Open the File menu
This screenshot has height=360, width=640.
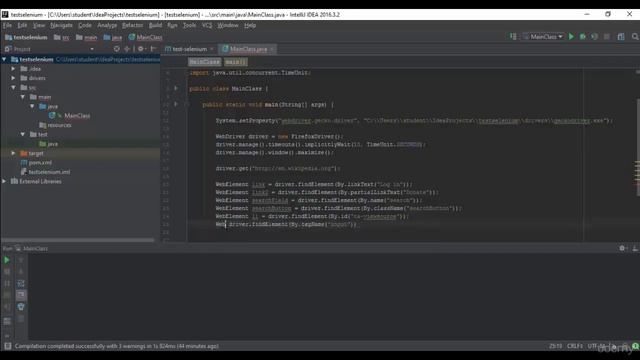7,25
